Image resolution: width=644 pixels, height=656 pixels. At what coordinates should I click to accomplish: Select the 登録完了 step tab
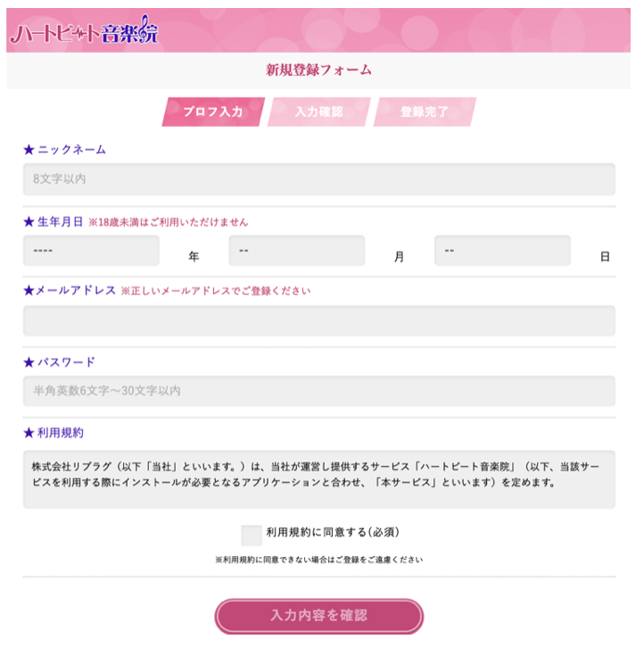[x=425, y=111]
